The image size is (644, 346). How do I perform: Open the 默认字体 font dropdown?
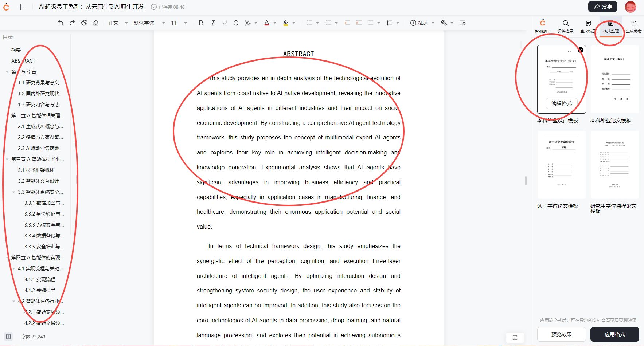click(149, 23)
